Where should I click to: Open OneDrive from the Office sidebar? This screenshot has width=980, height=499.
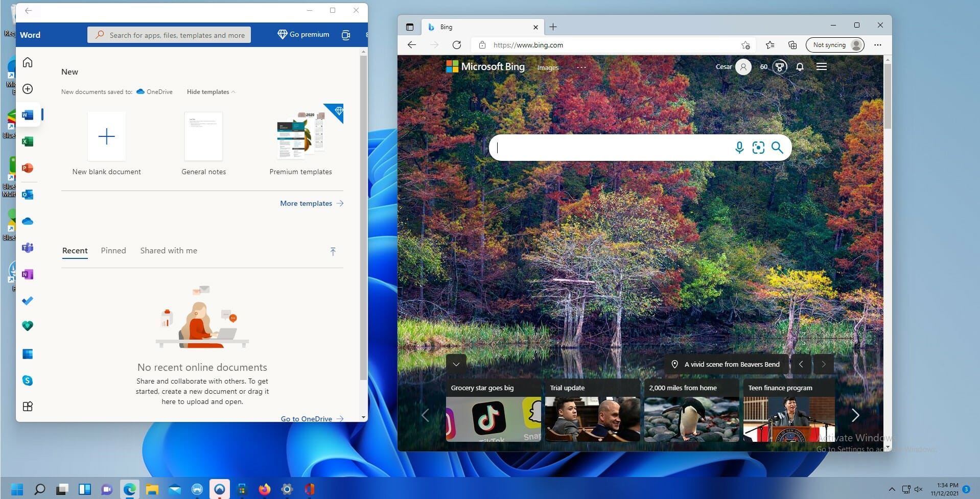(x=28, y=221)
